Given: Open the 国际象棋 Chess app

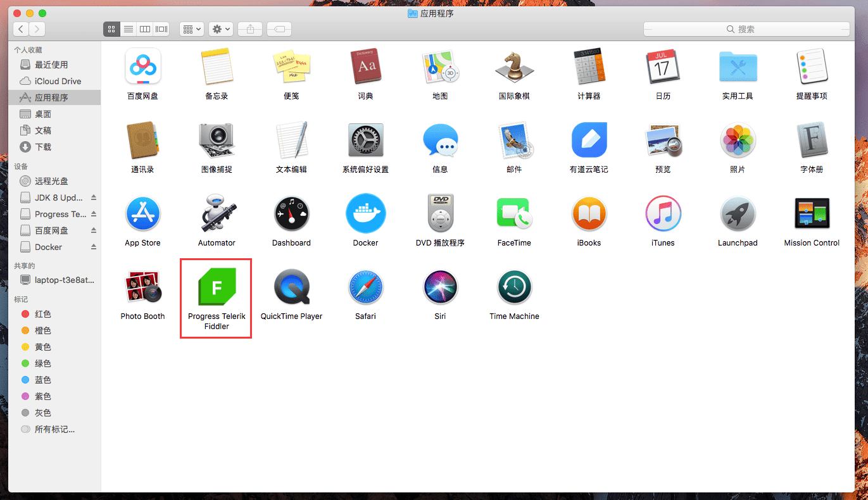Looking at the screenshot, I should coord(514,66).
